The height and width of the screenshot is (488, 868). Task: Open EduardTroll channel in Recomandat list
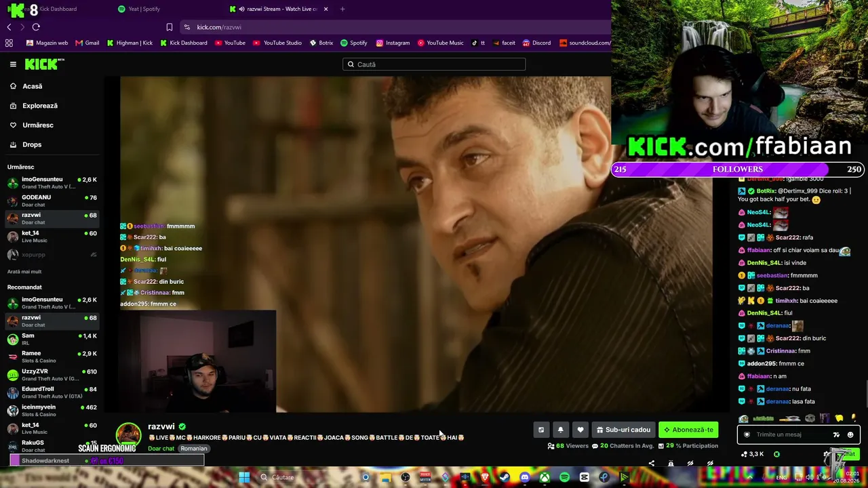[52, 392]
